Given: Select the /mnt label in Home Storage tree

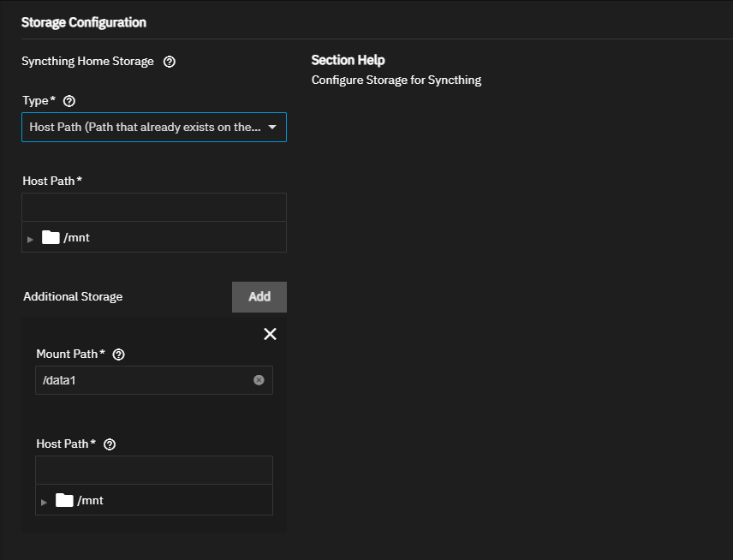Looking at the screenshot, I should 76,237.
